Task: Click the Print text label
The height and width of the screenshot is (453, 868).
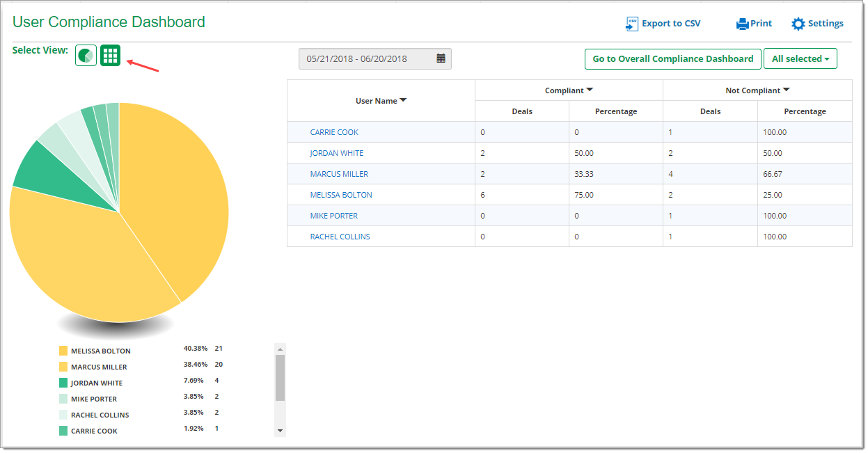Action: click(761, 24)
